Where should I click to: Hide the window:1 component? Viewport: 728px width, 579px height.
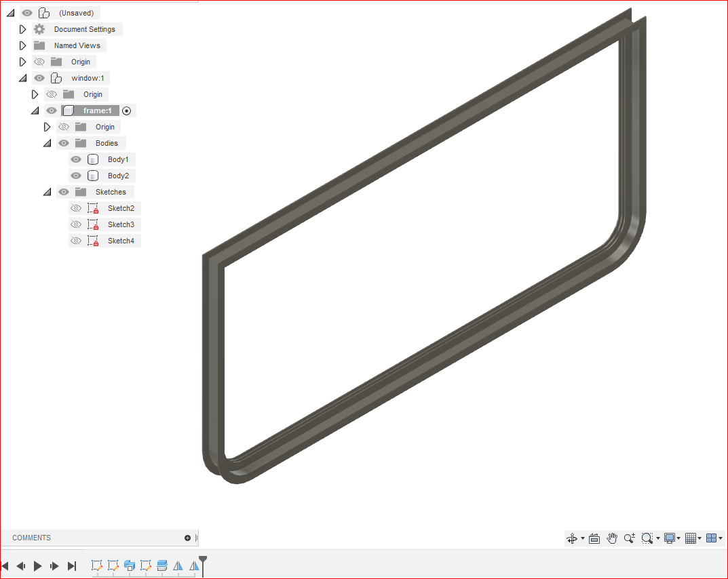(x=39, y=78)
